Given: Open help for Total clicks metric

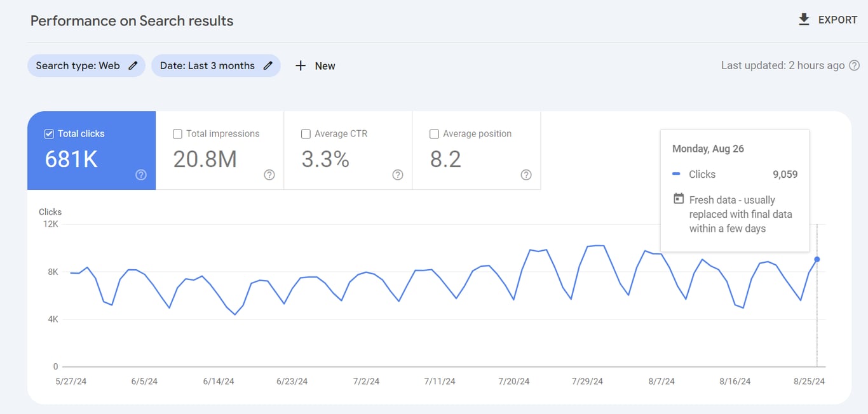Looking at the screenshot, I should click(140, 175).
